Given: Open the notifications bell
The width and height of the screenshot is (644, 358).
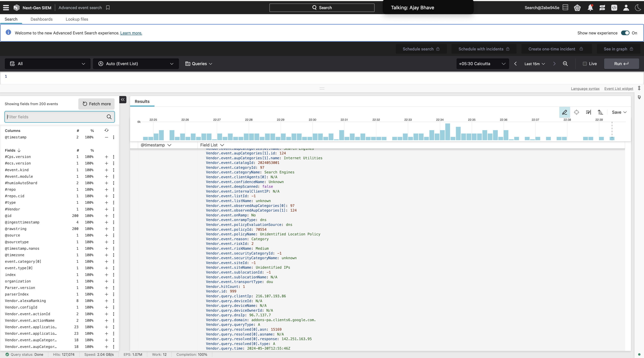Looking at the screenshot, I should (x=590, y=8).
